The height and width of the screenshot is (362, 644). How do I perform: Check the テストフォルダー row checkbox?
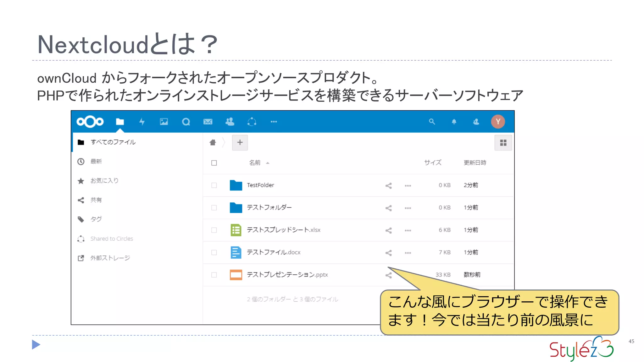click(214, 208)
